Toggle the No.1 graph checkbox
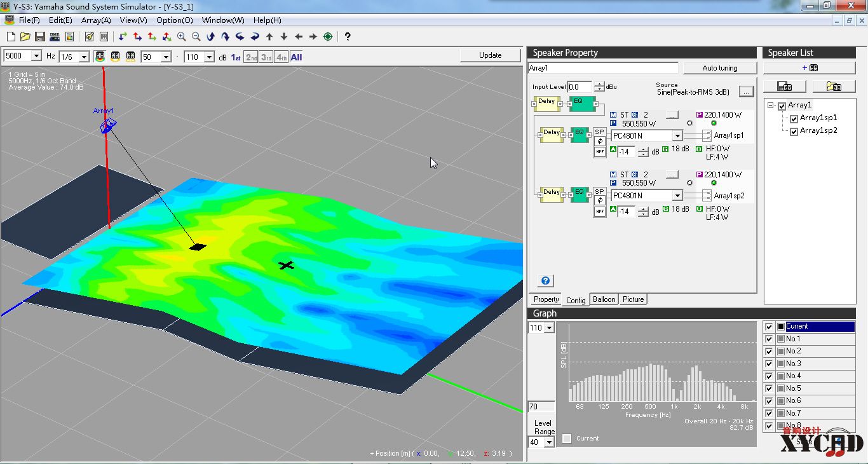The width and height of the screenshot is (868, 464). (769, 339)
